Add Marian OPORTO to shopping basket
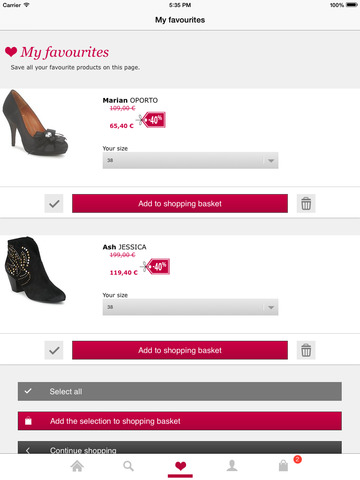The image size is (360, 480). 180,203
